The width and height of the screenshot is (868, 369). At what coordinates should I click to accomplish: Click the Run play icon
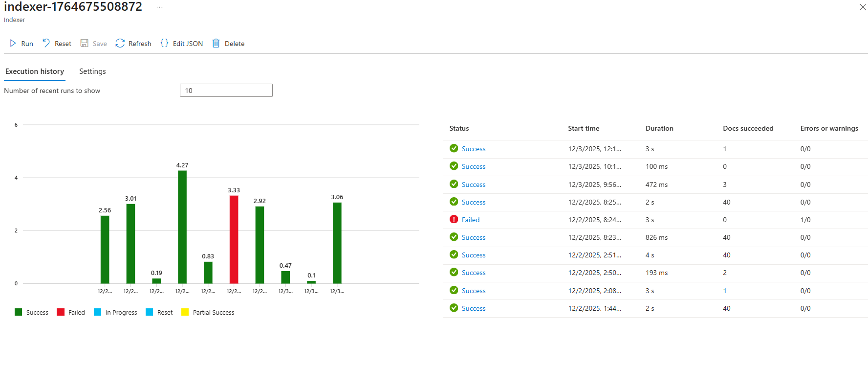(13, 44)
